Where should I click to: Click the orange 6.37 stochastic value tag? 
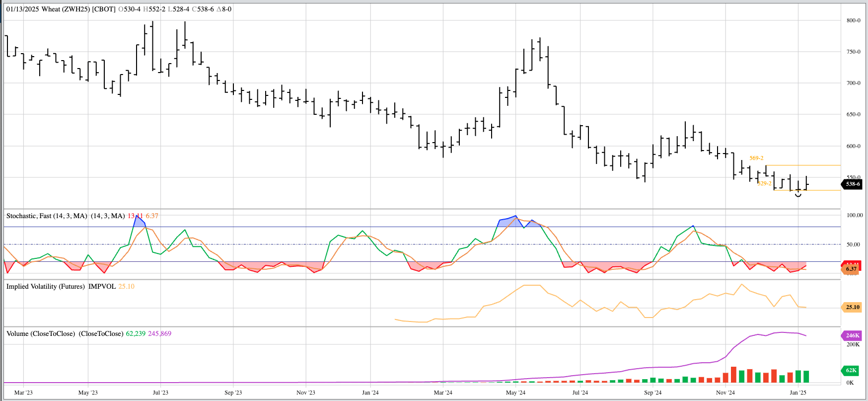(x=851, y=269)
